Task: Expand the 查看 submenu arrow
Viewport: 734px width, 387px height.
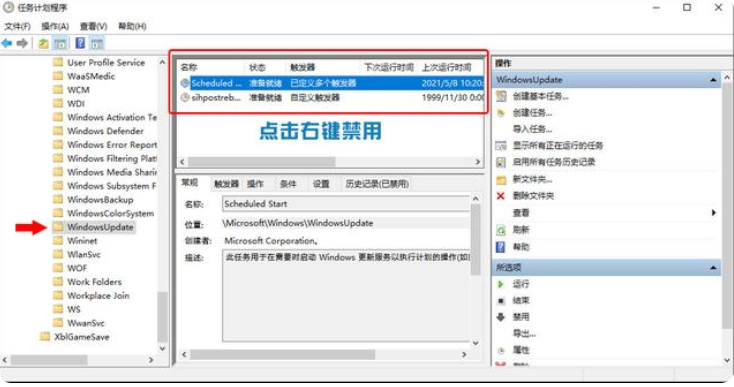Action: 713,213
